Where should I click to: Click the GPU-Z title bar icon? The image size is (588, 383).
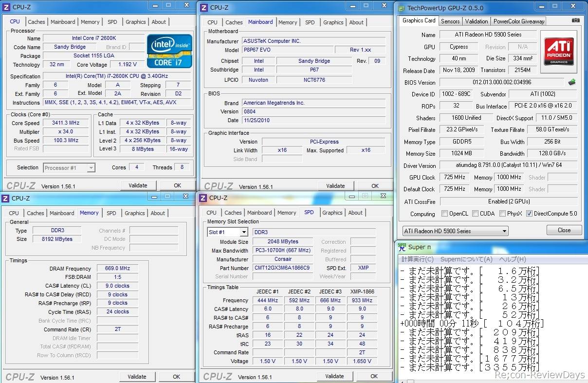[x=402, y=8]
